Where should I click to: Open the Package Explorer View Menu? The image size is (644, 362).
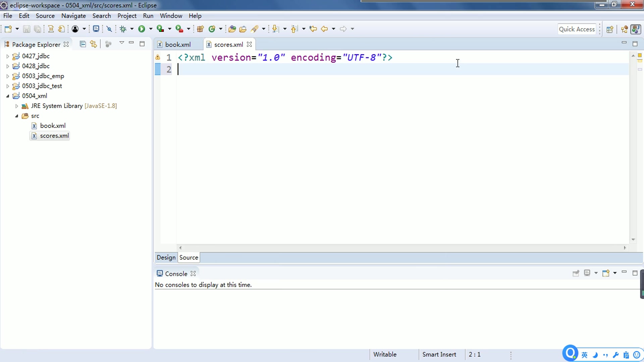point(122,43)
